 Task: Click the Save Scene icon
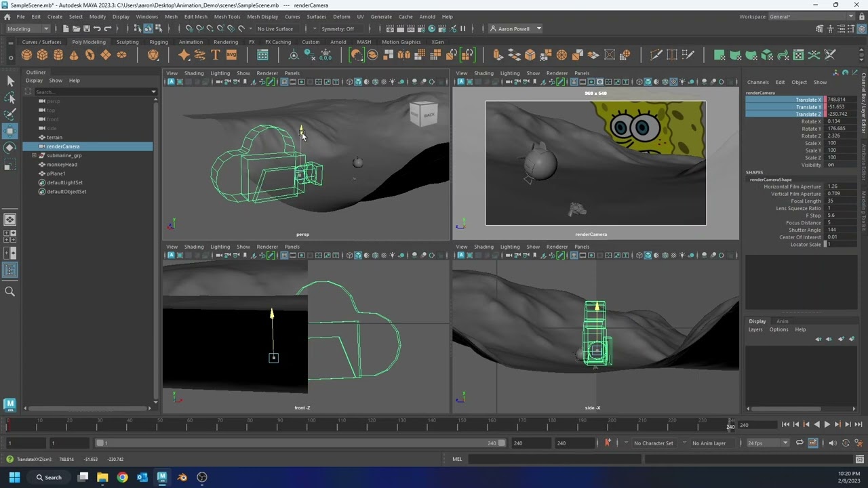tap(86, 28)
